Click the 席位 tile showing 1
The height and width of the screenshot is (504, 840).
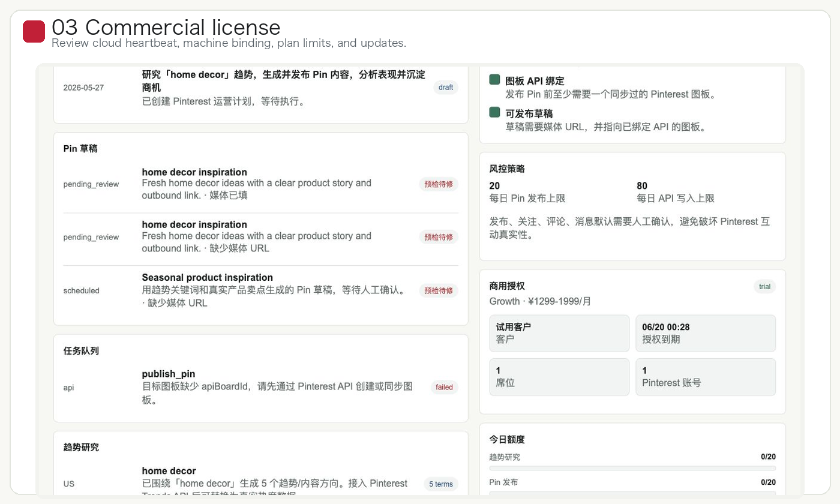[x=559, y=377]
